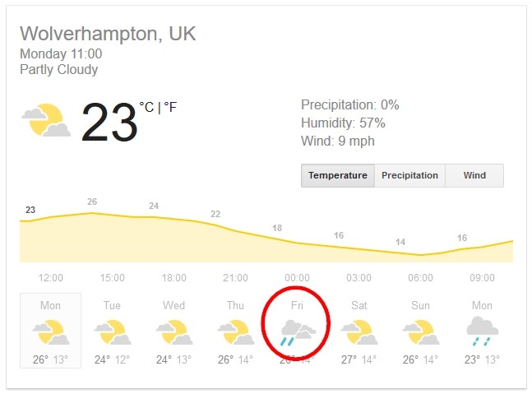Viewport: 532px width, 394px height.
Task: Click the 15:00 time marker
Action: 113,278
